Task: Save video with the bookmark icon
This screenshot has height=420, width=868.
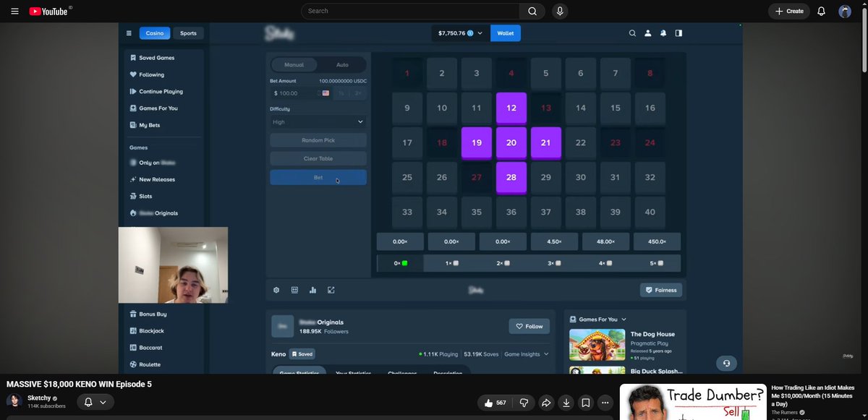Action: pos(586,403)
